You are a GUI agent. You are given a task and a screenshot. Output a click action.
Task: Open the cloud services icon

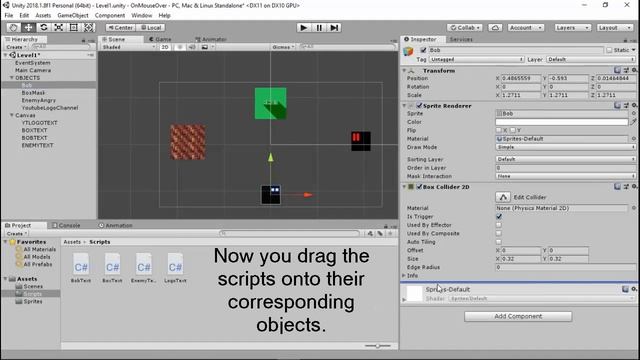coord(495,27)
